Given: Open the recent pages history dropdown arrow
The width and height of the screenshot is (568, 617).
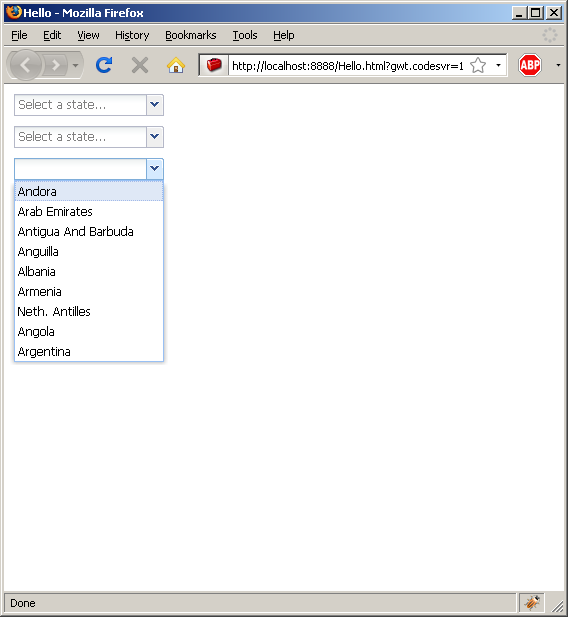Looking at the screenshot, I should [x=76, y=65].
